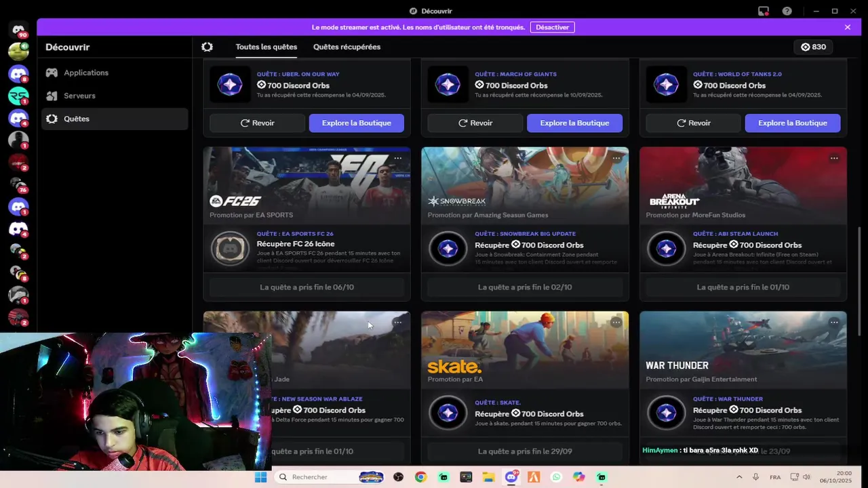Open the New Season War Ablaze card three-dot menu
The image size is (868, 488).
click(398, 323)
